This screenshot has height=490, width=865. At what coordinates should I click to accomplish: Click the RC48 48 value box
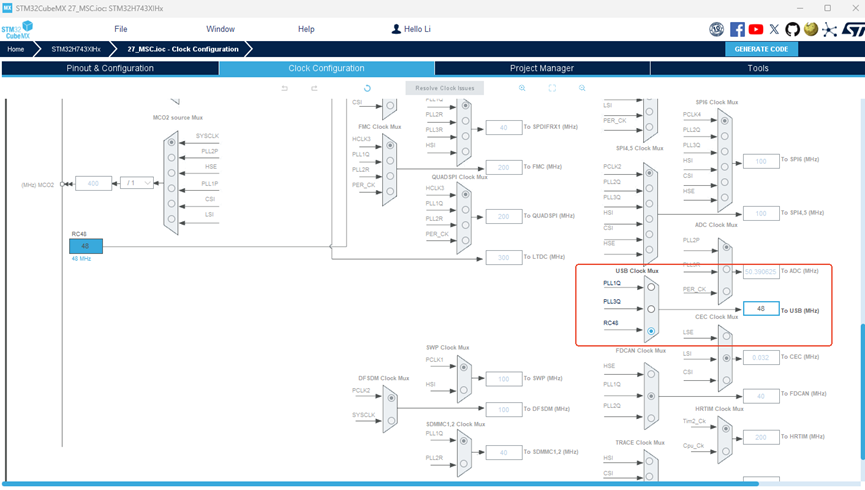(86, 246)
